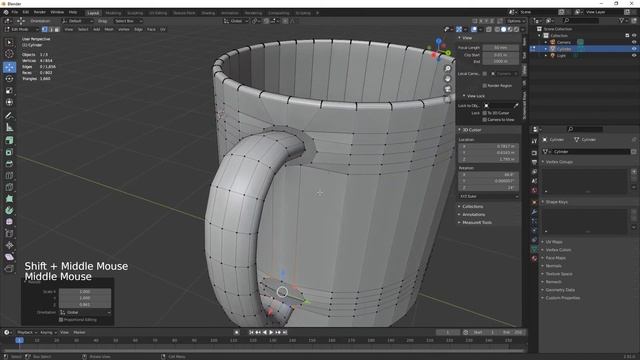Select the Inset Faces tool
The image size is (640, 360).
[9, 152]
